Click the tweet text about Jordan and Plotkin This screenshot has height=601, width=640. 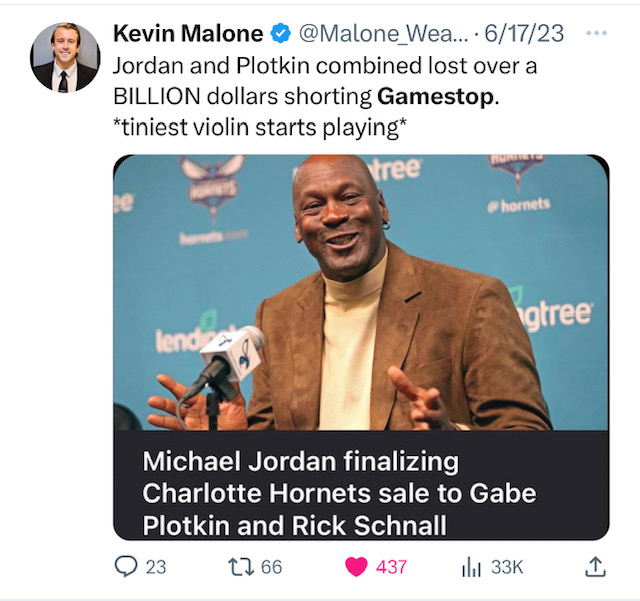tap(300, 66)
